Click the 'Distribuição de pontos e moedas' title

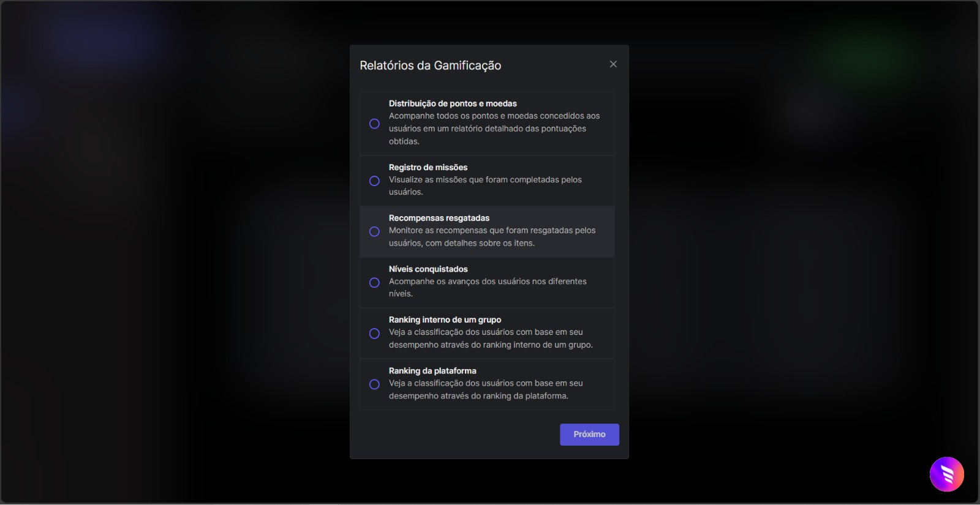453,103
